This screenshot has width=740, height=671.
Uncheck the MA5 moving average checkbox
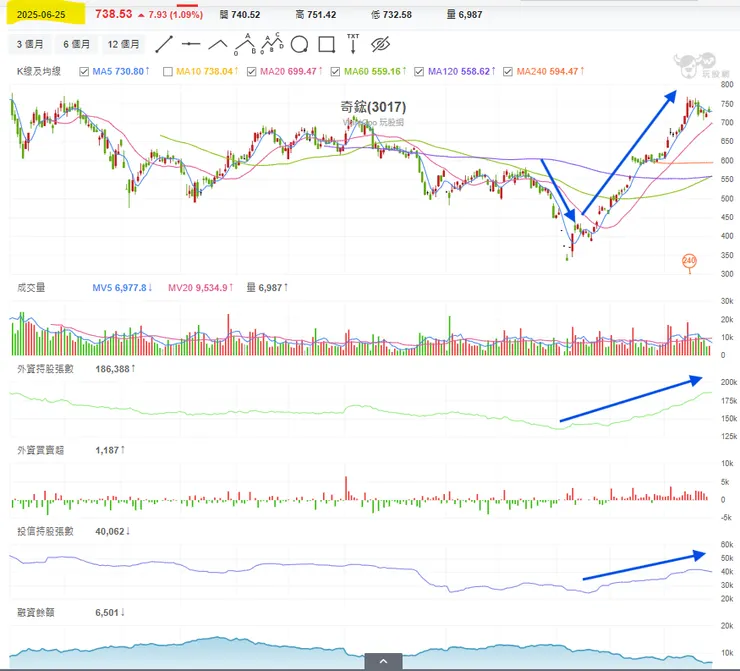tap(84, 72)
